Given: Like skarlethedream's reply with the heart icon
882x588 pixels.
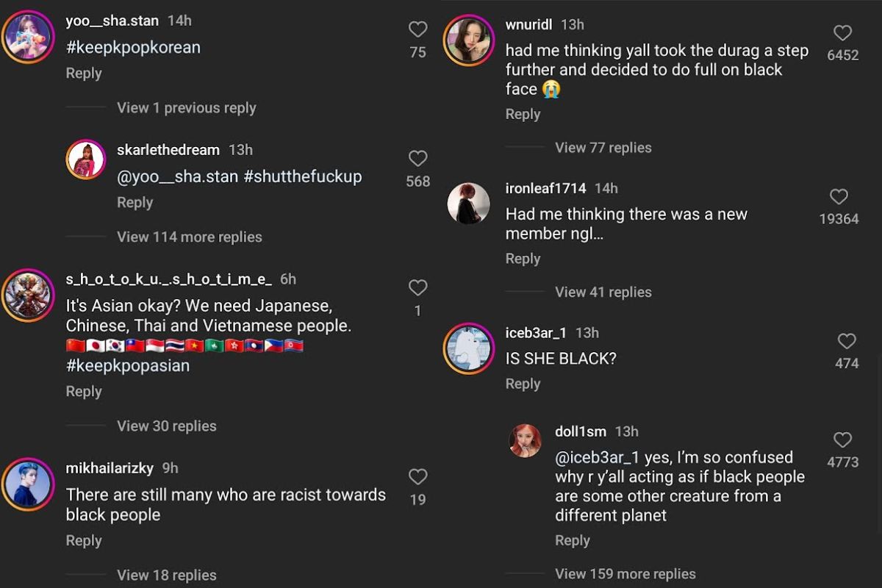Looking at the screenshot, I should pyautogui.click(x=417, y=158).
